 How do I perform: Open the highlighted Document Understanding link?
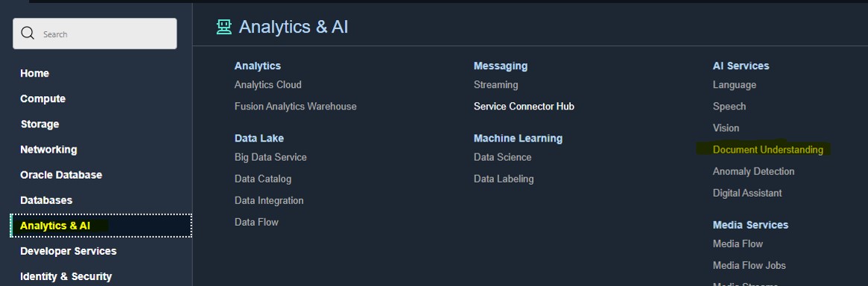[x=768, y=150]
